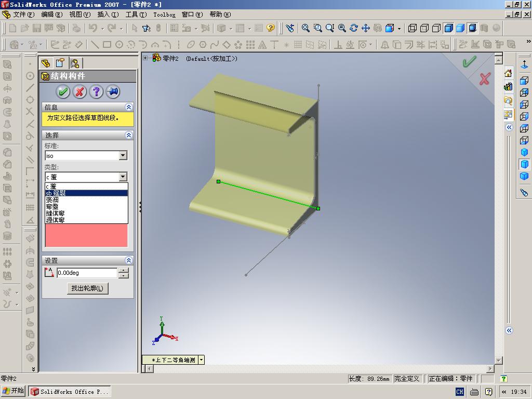532x399 pixels.
Task: Select Shaded display style icon
Action: pyautogui.click(x=460, y=28)
